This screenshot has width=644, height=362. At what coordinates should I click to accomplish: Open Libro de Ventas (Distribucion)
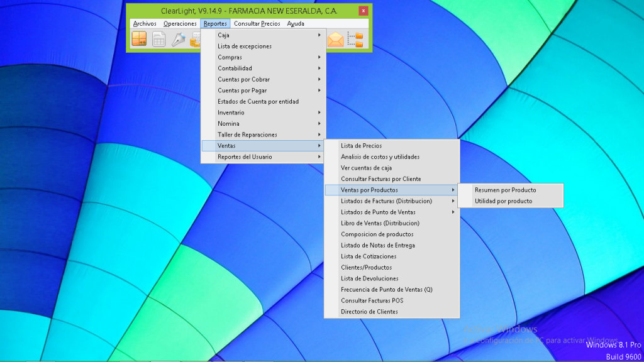click(380, 223)
